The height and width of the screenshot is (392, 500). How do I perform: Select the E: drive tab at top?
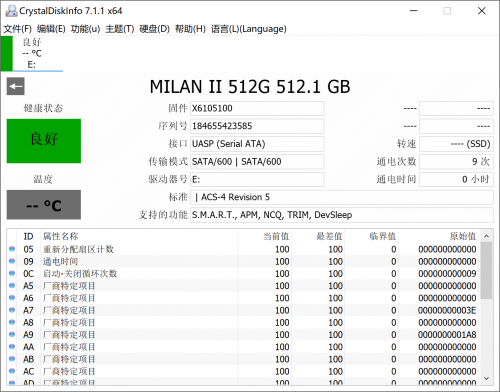[32, 54]
